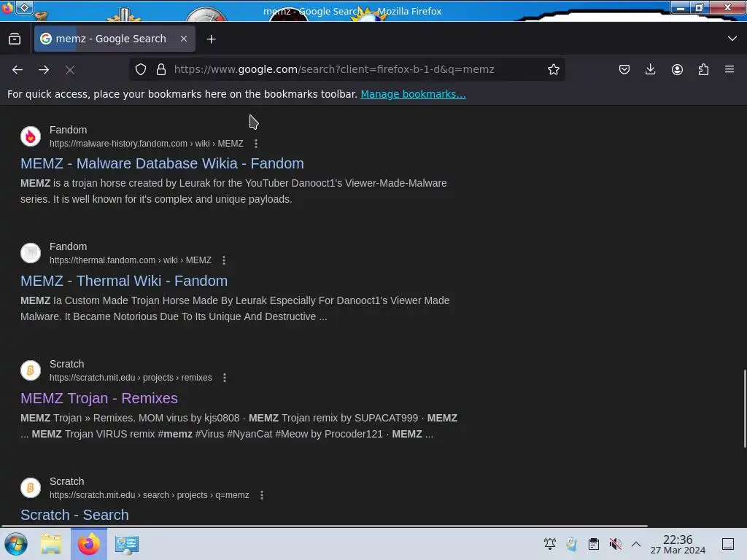The image size is (747, 560).
Task: Open the Windows-style Start menu
Action: pos(16,544)
